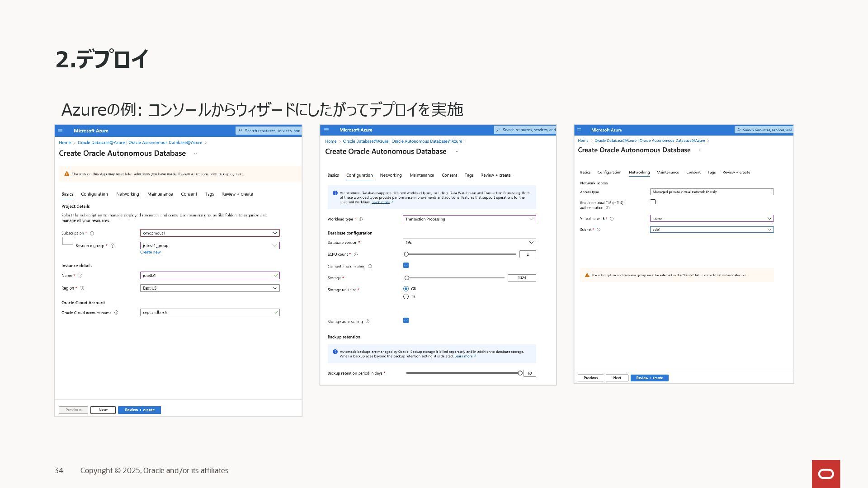Click Next button in right screenshot

tap(617, 378)
